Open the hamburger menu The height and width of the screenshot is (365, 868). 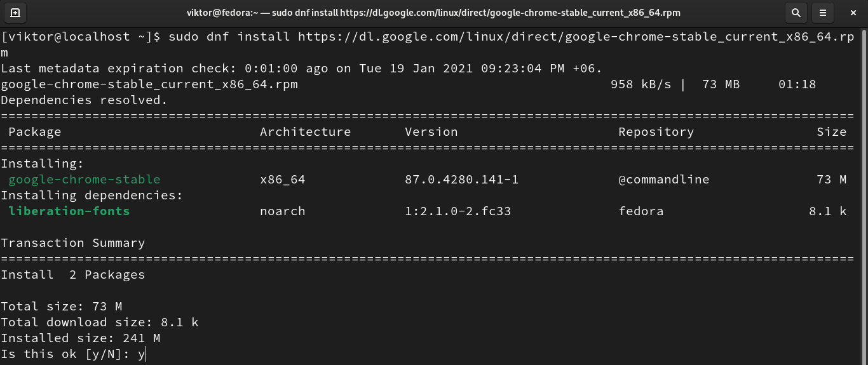823,12
